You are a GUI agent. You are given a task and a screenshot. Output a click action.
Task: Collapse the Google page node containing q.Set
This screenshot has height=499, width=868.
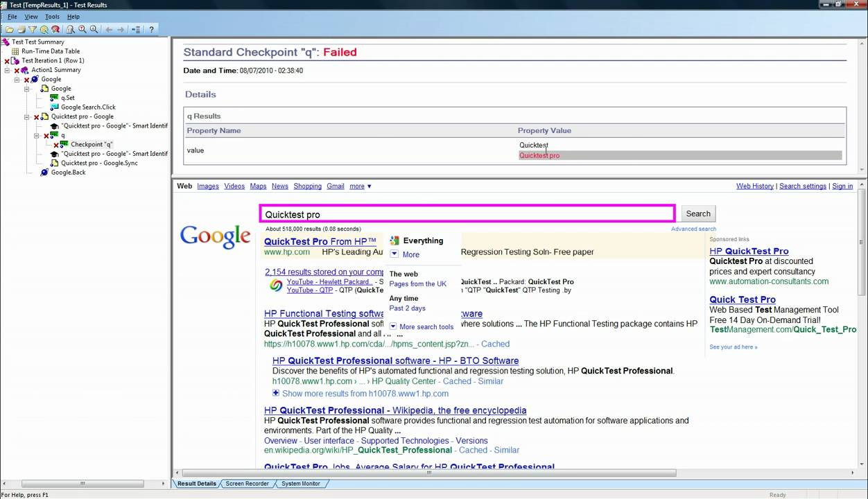[27, 89]
